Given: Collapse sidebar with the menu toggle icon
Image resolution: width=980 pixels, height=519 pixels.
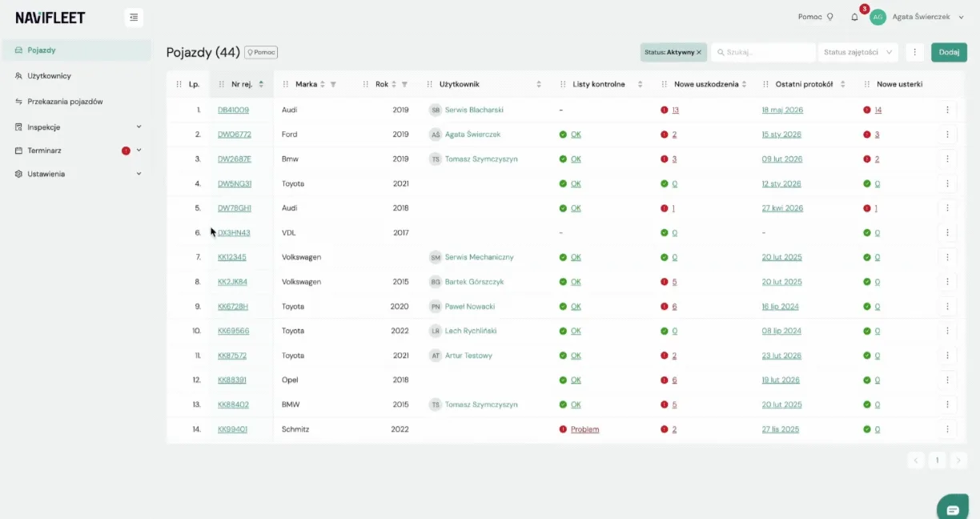Looking at the screenshot, I should pyautogui.click(x=134, y=17).
